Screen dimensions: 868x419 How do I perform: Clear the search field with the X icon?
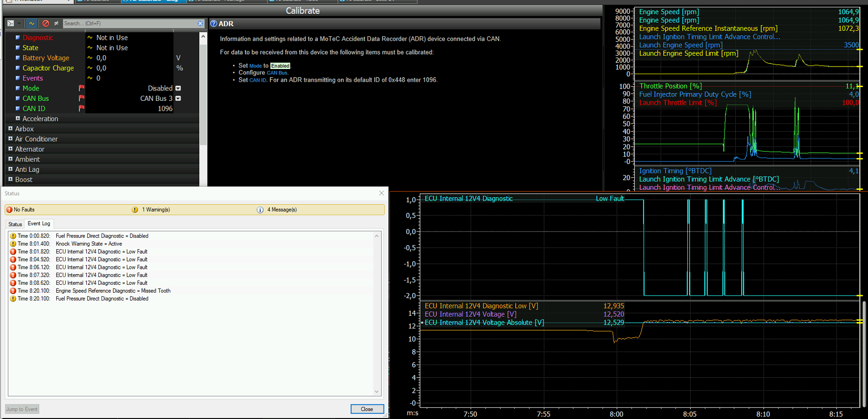click(x=200, y=23)
